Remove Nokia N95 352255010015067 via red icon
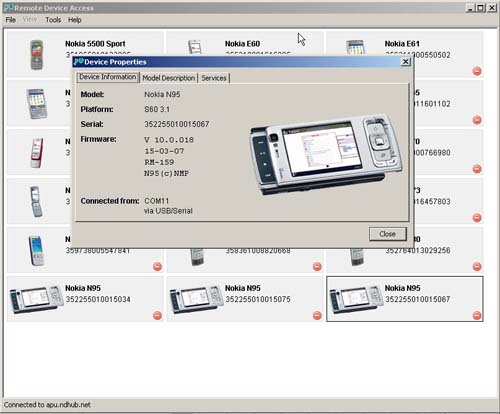Image resolution: width=500 pixels, height=414 pixels. tap(477, 315)
